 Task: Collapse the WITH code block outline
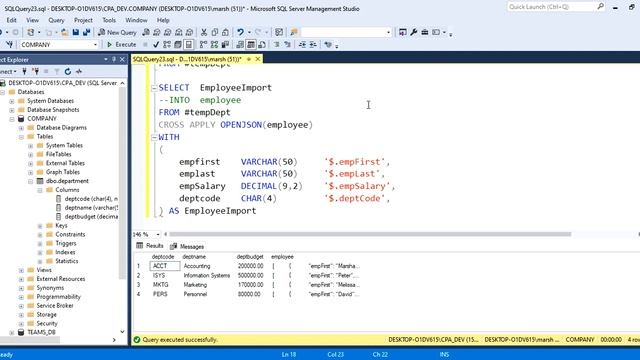[154, 137]
